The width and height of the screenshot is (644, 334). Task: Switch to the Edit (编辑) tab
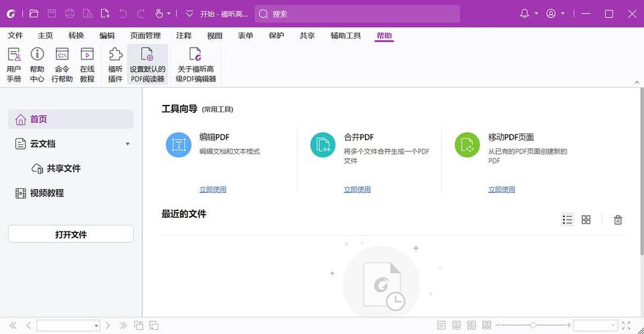[x=107, y=36]
